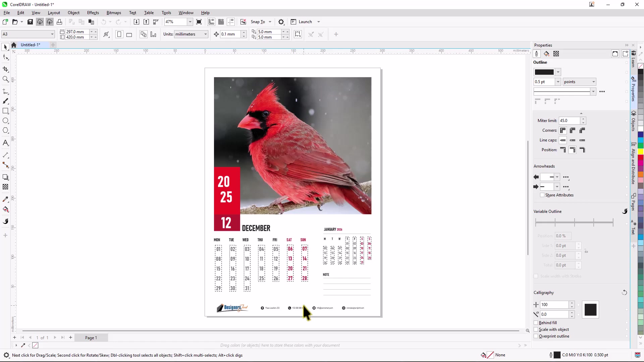Click the Save icon in toolbar
The image size is (644, 362).
click(30, 22)
